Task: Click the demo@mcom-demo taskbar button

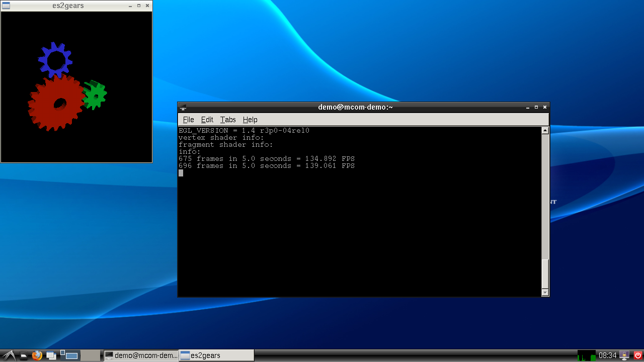Action: (x=141, y=355)
